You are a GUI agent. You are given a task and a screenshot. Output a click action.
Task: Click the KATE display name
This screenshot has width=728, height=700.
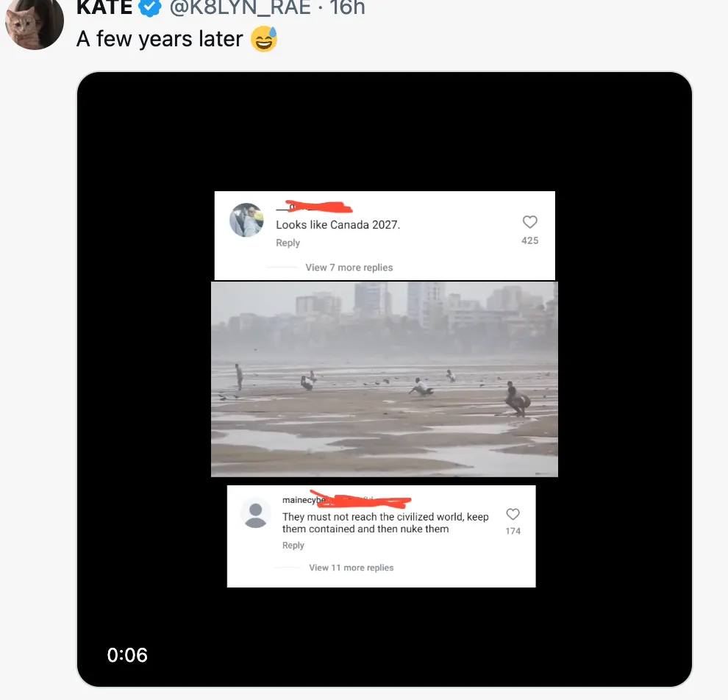pos(105,8)
